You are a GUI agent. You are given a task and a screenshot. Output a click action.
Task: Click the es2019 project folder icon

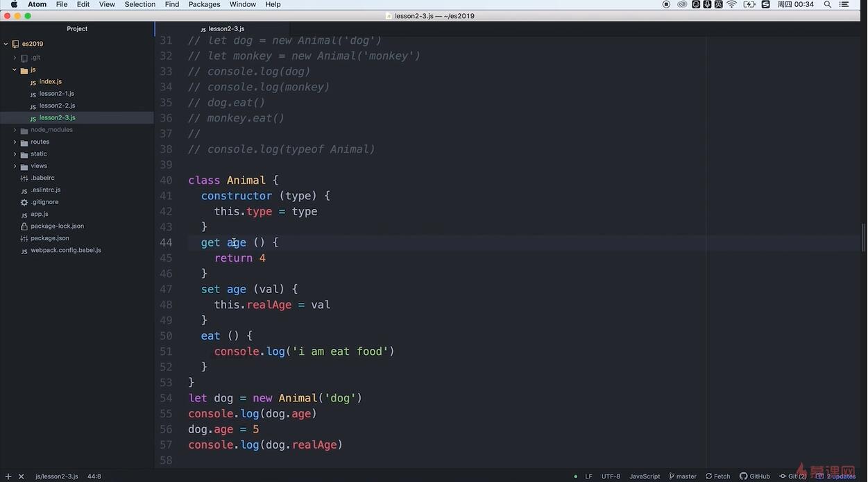coord(15,44)
